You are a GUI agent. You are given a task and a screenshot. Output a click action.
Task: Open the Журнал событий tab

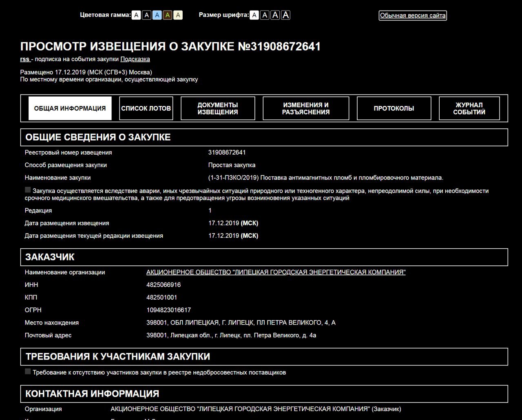pos(469,108)
